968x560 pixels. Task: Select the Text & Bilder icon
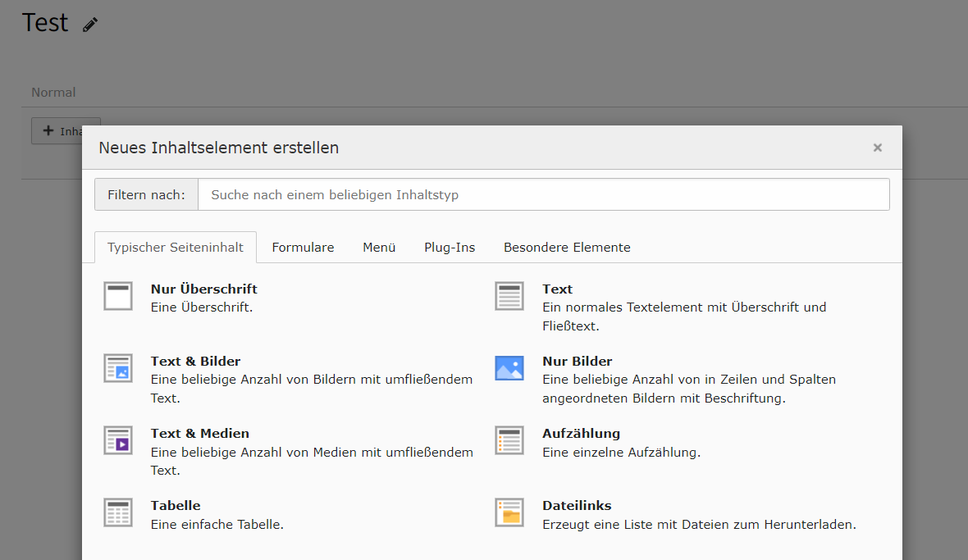tap(118, 368)
